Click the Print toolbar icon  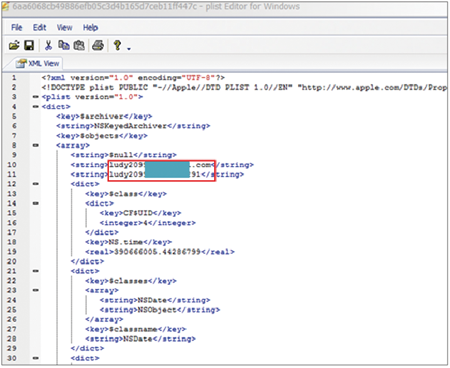[98, 45]
